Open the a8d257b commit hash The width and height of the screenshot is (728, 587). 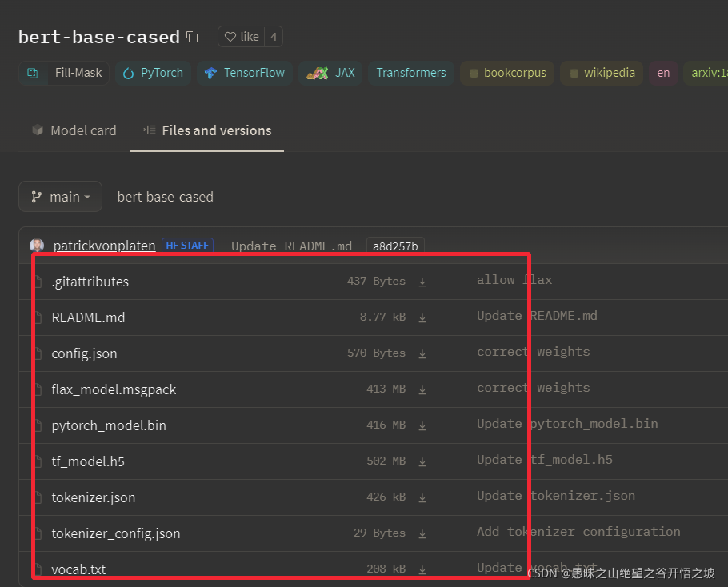point(395,246)
